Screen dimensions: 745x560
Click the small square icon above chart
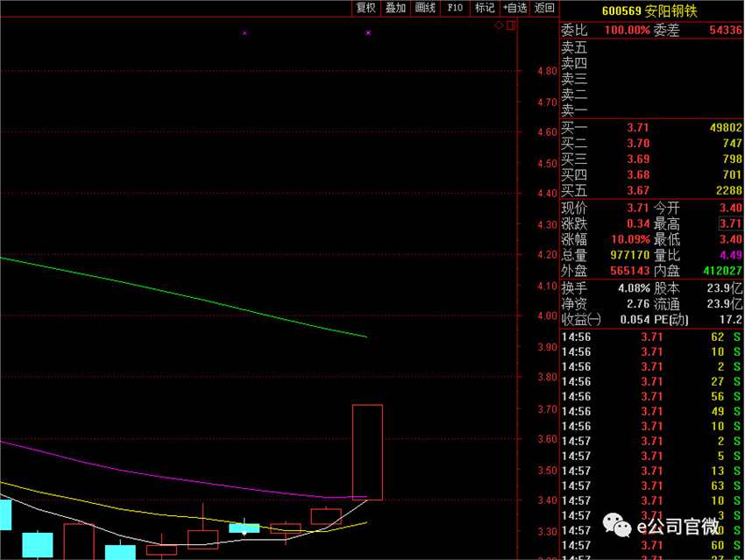click(x=511, y=25)
